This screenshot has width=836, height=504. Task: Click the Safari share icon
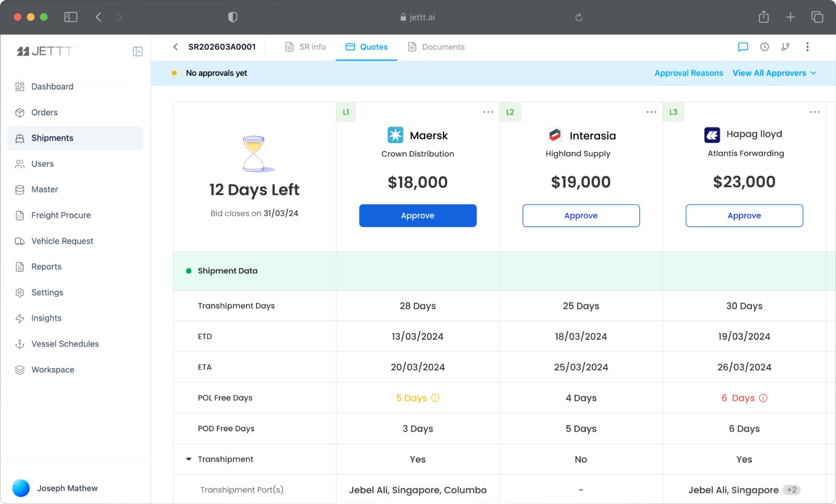tap(764, 17)
